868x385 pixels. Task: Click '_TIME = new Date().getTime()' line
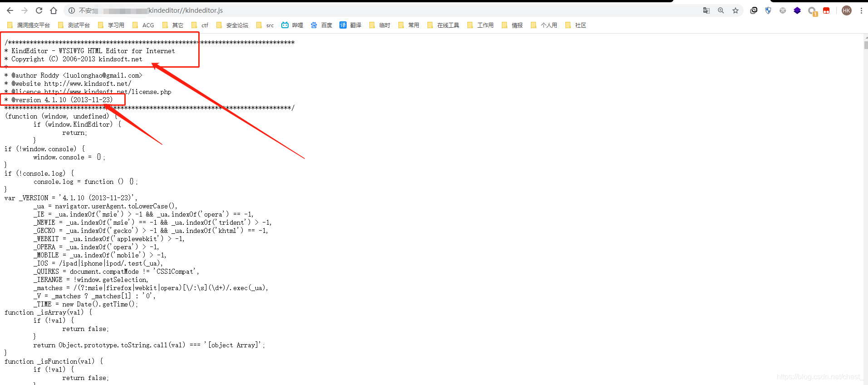pyautogui.click(x=85, y=304)
